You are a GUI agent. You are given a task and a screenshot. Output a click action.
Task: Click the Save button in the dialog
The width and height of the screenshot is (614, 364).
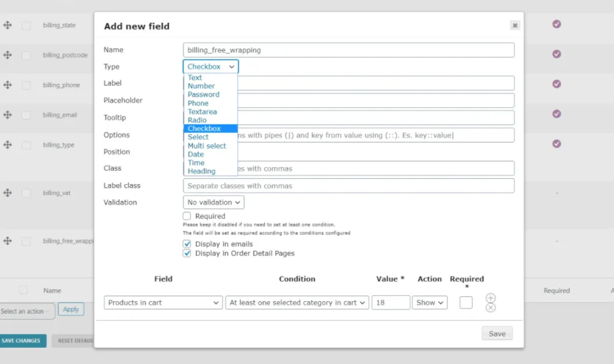pos(497,333)
